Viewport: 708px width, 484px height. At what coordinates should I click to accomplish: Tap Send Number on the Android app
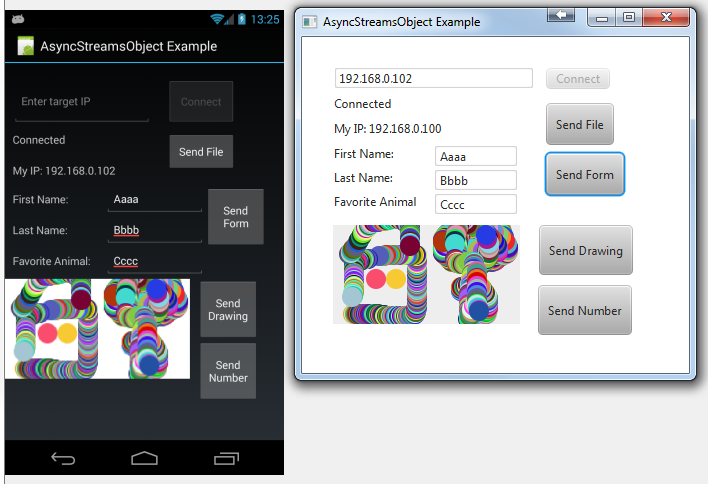click(228, 371)
